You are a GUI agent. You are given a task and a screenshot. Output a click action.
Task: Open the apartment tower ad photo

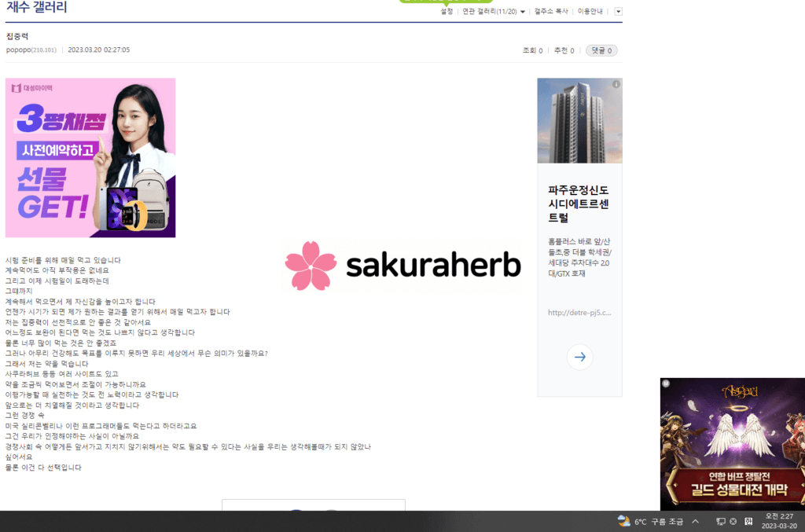579,120
